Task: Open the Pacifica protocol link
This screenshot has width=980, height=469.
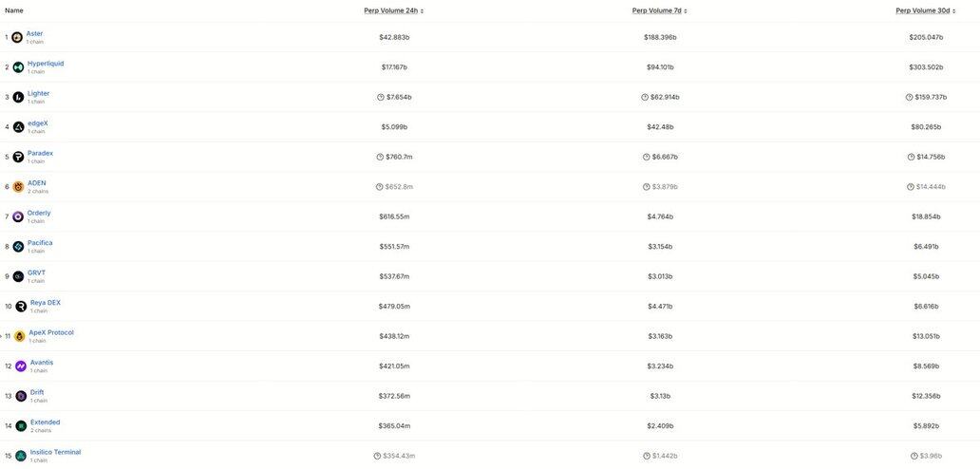Action: pyautogui.click(x=40, y=243)
